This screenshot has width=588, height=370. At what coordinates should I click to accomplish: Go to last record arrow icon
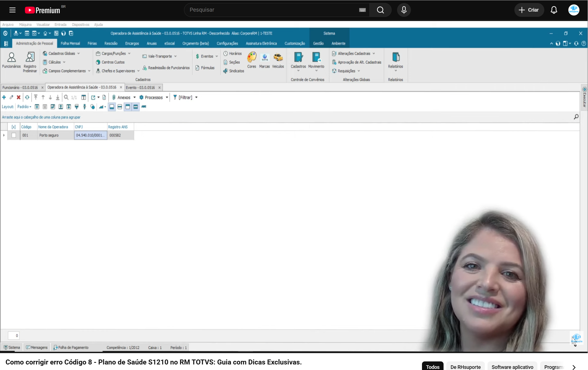click(x=58, y=97)
